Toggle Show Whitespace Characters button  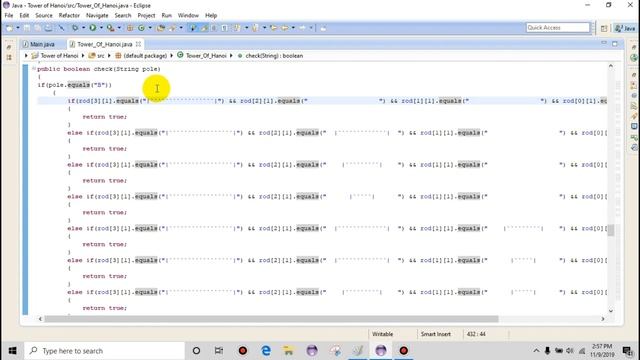pos(225,28)
